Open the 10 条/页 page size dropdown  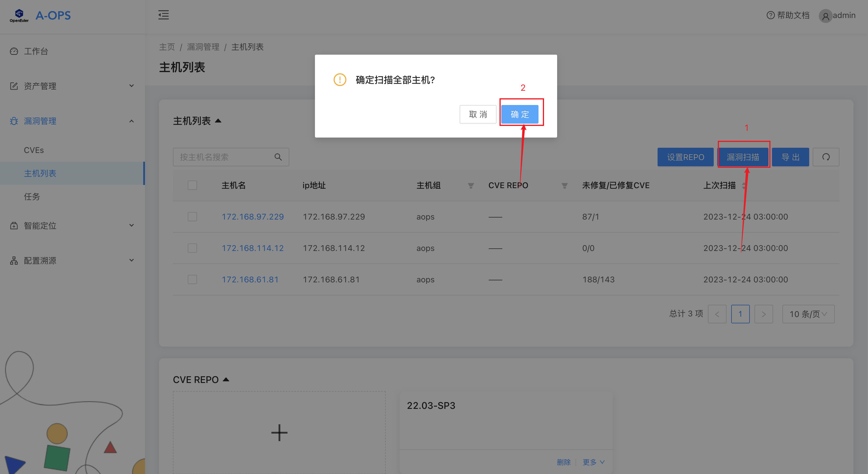[x=808, y=314]
